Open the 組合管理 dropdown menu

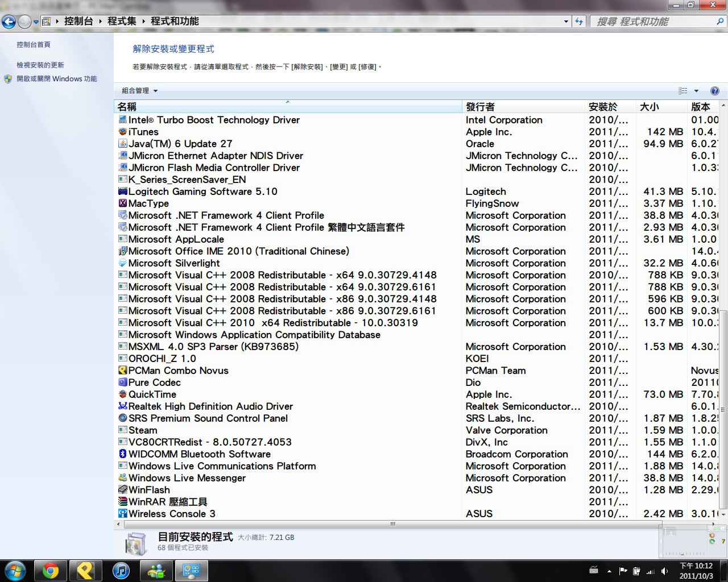[139, 91]
